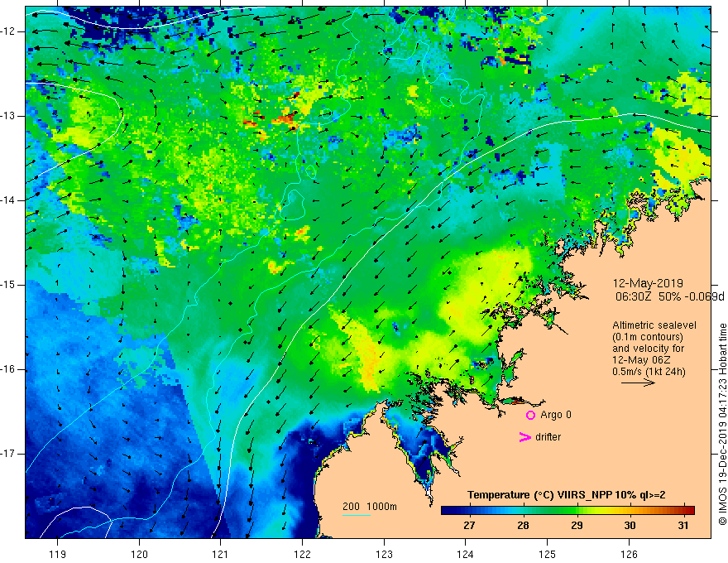This screenshot has width=728, height=563.
Task: Click the magenta Argo circle legend marker
Action: [530, 416]
